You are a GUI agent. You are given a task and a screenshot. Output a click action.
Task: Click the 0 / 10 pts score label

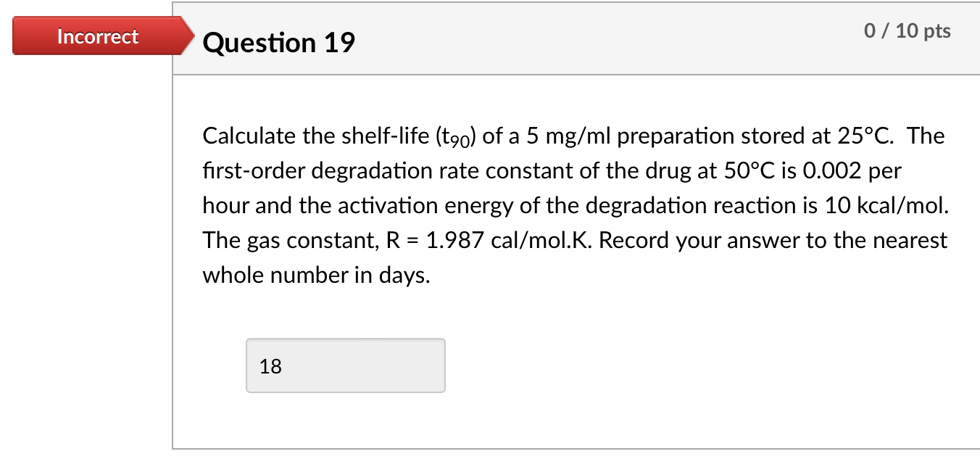coord(908,30)
